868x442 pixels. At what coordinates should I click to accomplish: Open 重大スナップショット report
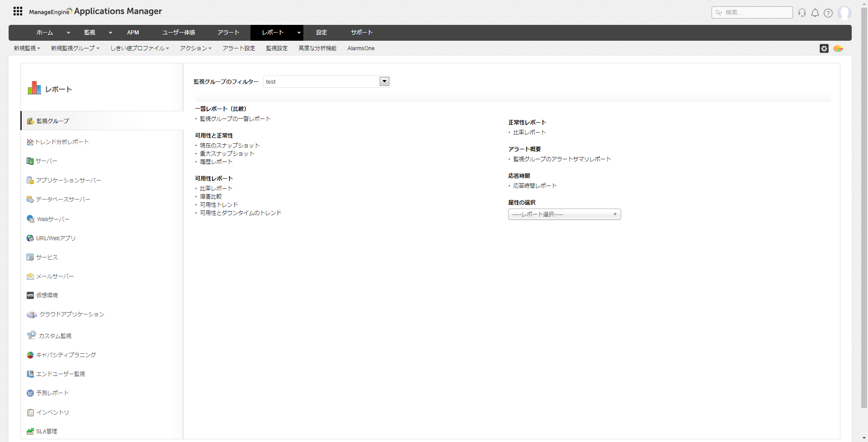227,154
